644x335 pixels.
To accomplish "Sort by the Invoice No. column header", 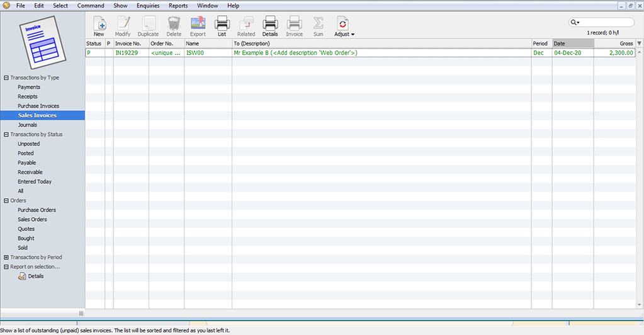I will [x=131, y=43].
